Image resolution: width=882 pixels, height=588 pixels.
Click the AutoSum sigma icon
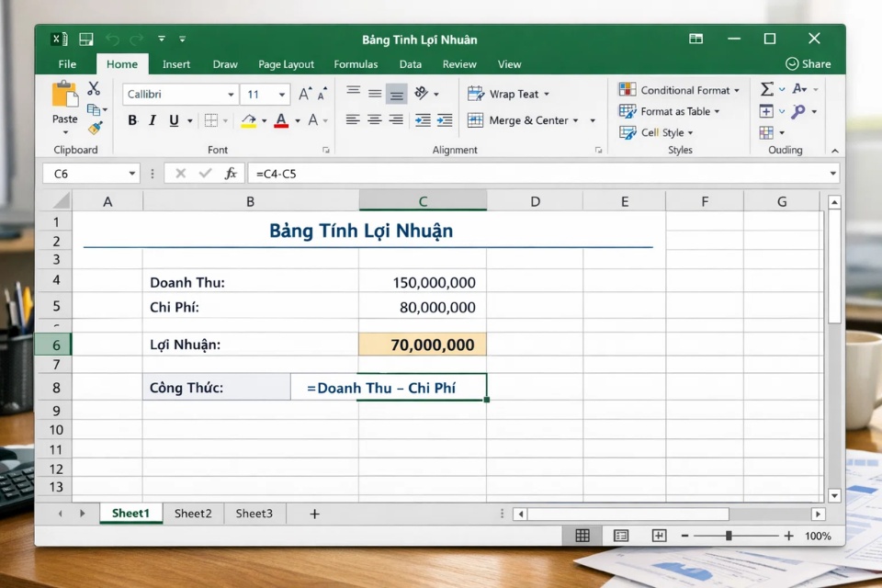[768, 88]
